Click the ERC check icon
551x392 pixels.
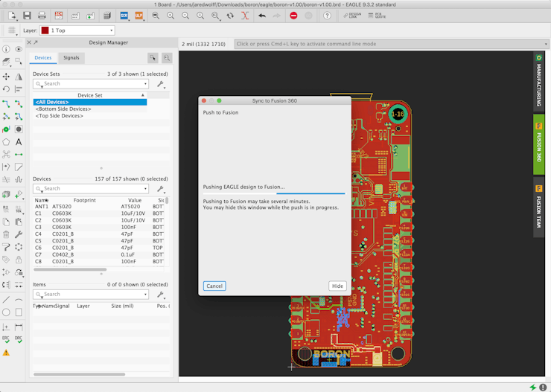(x=6, y=339)
